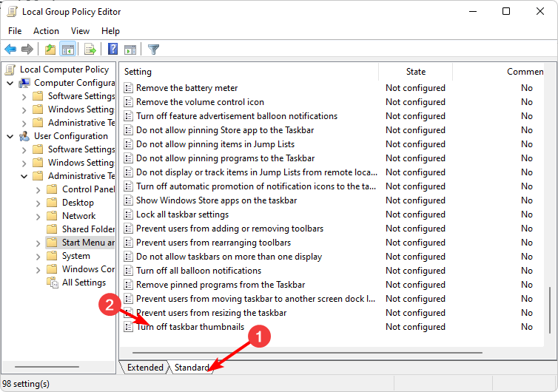
Task: Open the Action menu
Action: (x=46, y=31)
